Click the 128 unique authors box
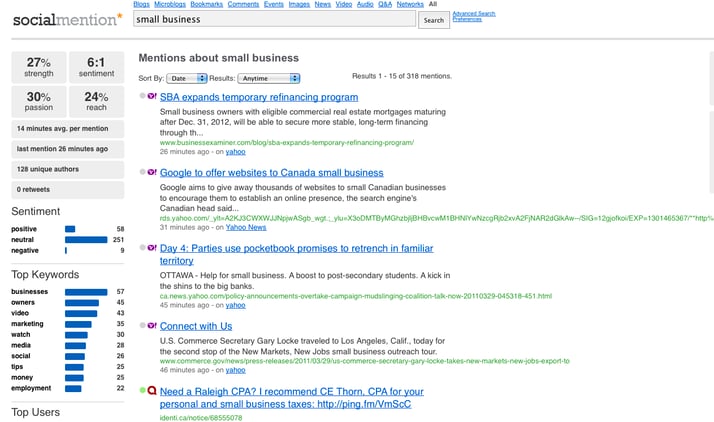 pos(67,169)
